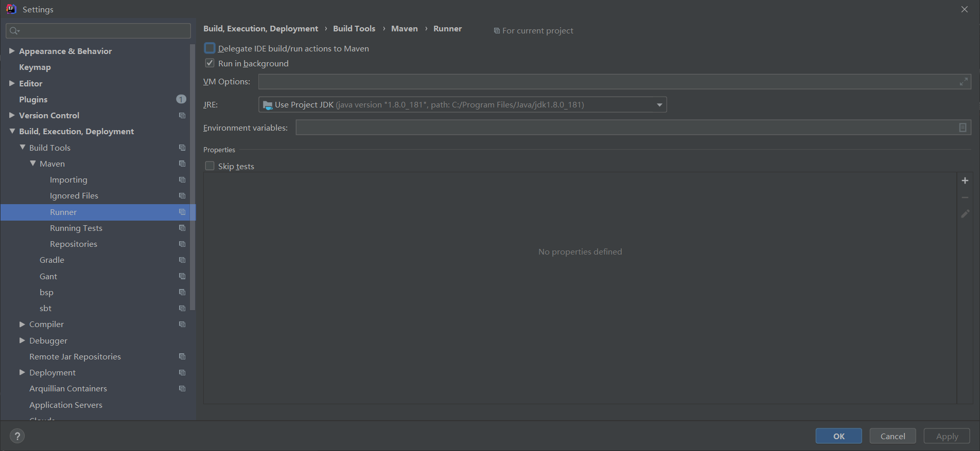Viewport: 980px width, 451px height.
Task: Collapse the Maven node
Action: (32, 164)
